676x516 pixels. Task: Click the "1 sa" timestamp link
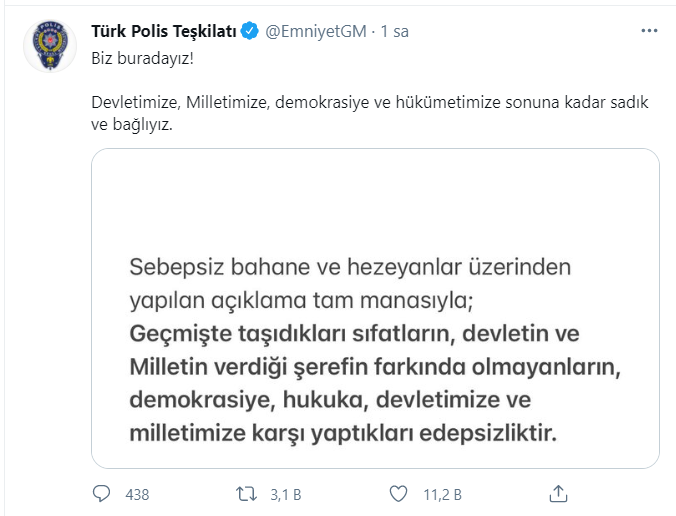pyautogui.click(x=394, y=31)
